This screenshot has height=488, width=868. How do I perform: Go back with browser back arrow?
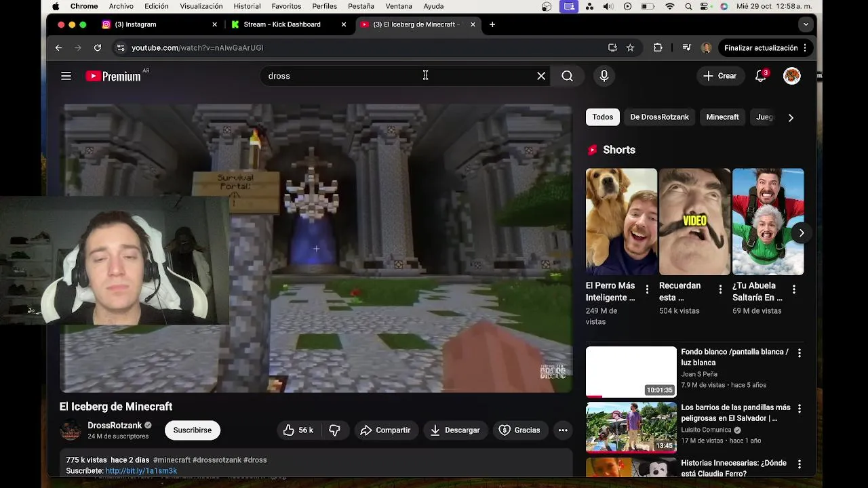click(58, 47)
